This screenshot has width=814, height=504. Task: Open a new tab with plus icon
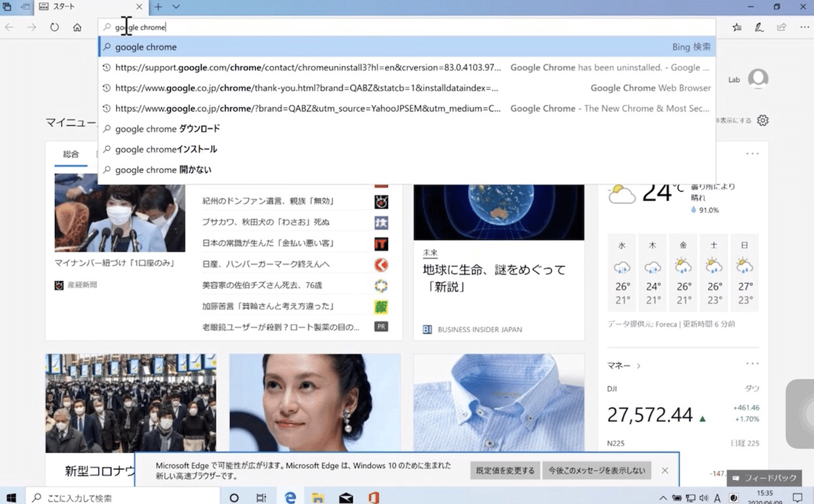pyautogui.click(x=158, y=7)
